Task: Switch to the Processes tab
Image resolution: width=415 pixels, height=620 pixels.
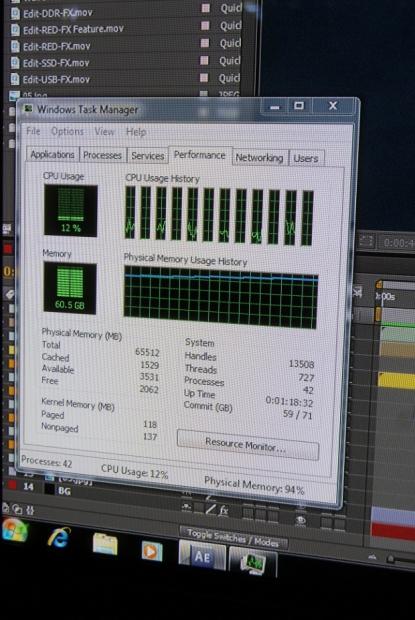Action: 102,155
